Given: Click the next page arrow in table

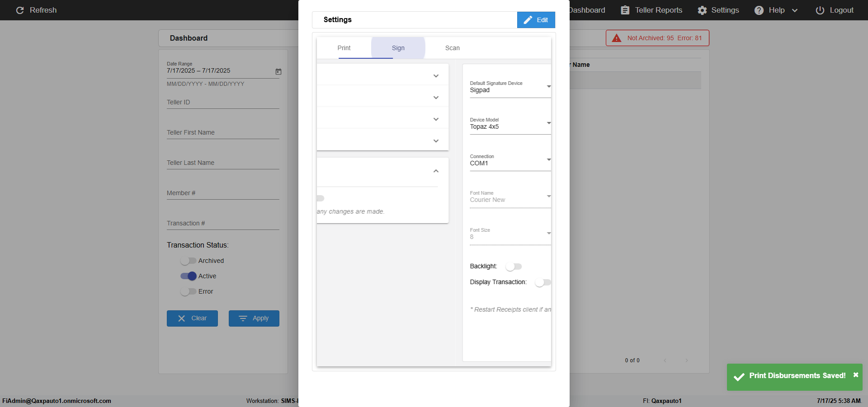Looking at the screenshot, I should [687, 360].
